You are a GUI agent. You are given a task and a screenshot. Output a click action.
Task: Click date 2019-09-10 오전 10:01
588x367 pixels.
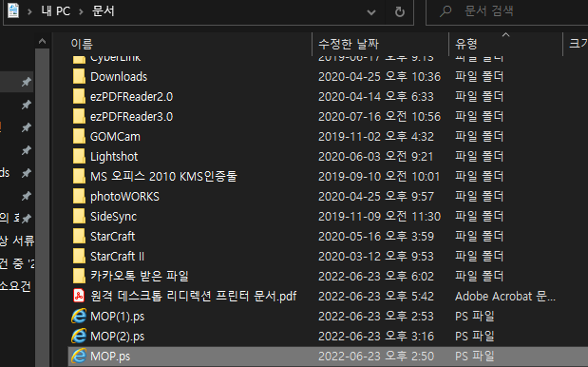coord(379,176)
